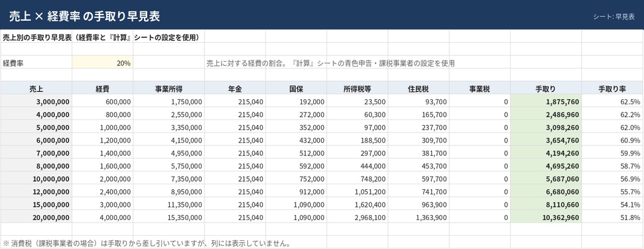Click the シート: 早見表 label in header
Viewport: 644px width, 249px height.
pos(614,17)
